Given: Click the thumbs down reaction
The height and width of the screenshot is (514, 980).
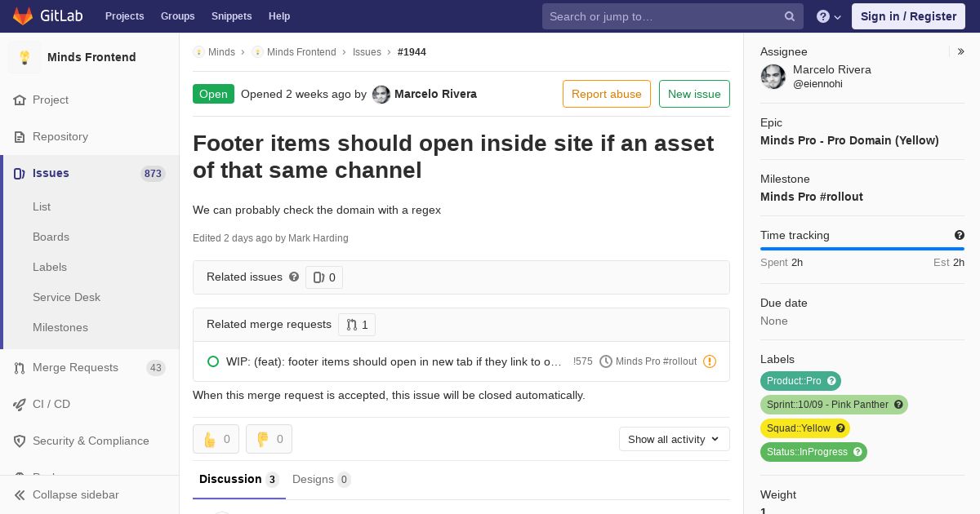Looking at the screenshot, I should 269,439.
